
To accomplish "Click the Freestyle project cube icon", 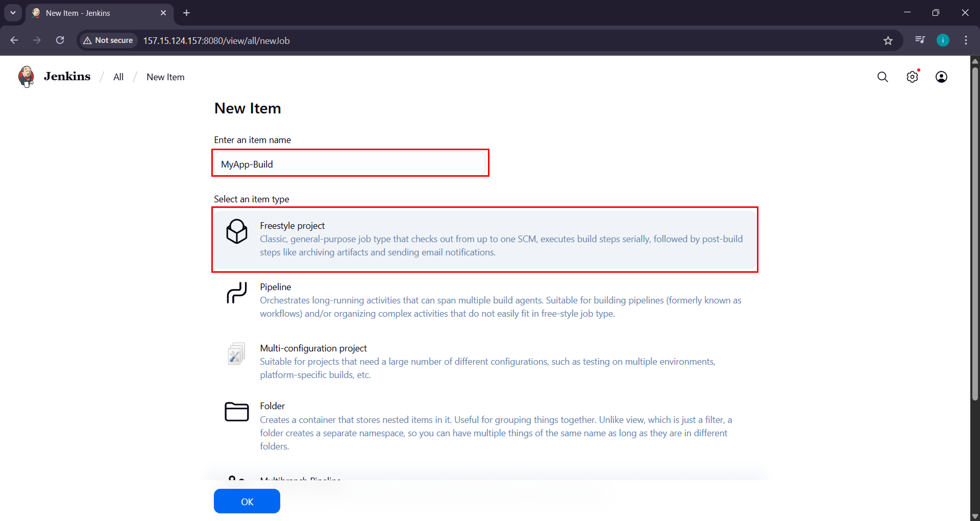I will click(236, 232).
